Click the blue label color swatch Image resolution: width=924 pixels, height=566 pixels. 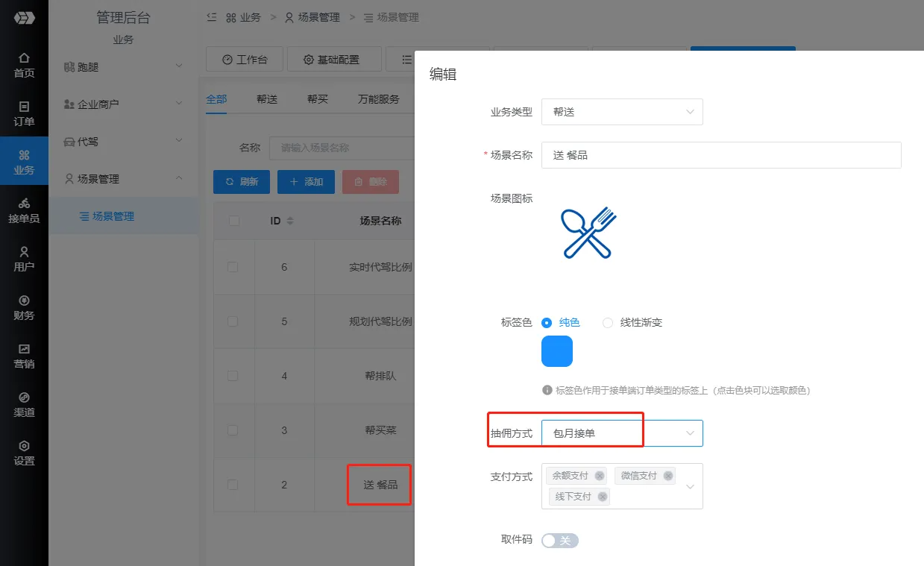pyautogui.click(x=556, y=350)
